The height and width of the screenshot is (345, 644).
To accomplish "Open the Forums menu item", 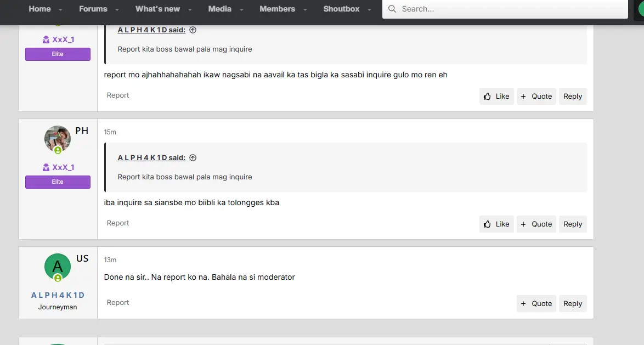I will coord(93,9).
